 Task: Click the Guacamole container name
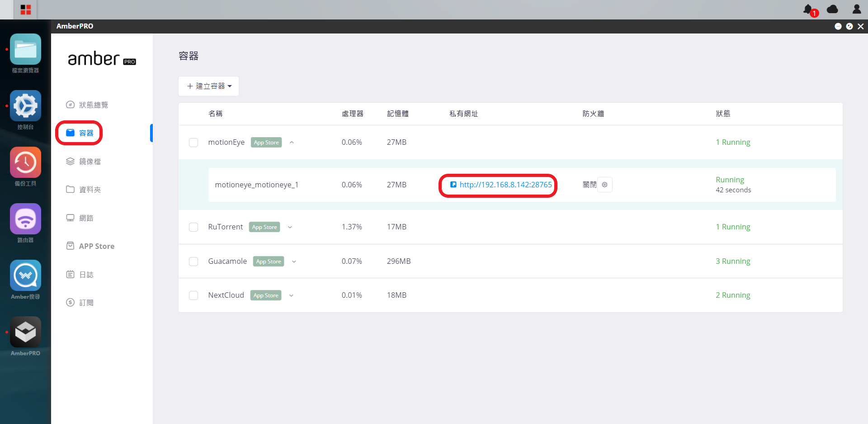tap(227, 261)
